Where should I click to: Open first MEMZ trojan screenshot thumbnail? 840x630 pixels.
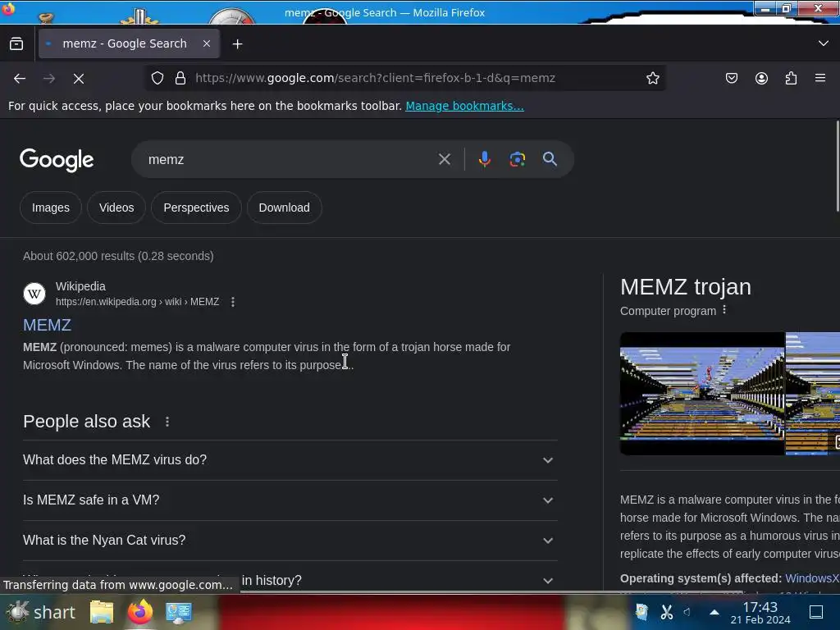tap(702, 394)
